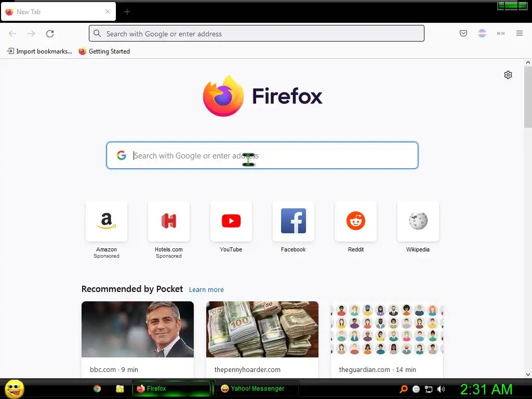Select the New Tab browser tab
Viewport: 532px width, 399px height.
tap(58, 11)
